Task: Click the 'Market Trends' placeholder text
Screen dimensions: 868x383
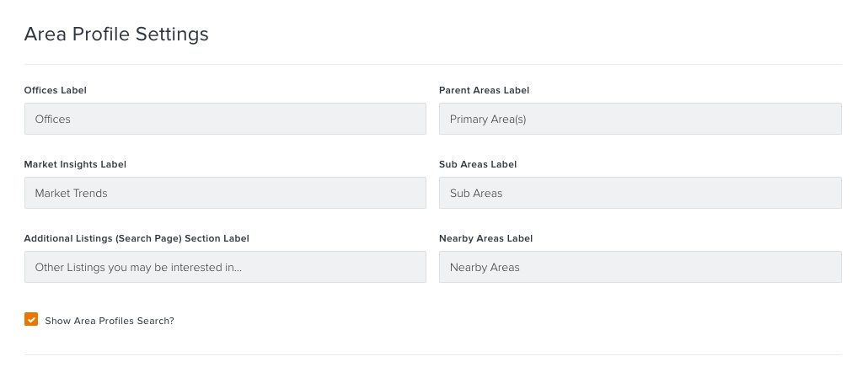Action: [71, 193]
